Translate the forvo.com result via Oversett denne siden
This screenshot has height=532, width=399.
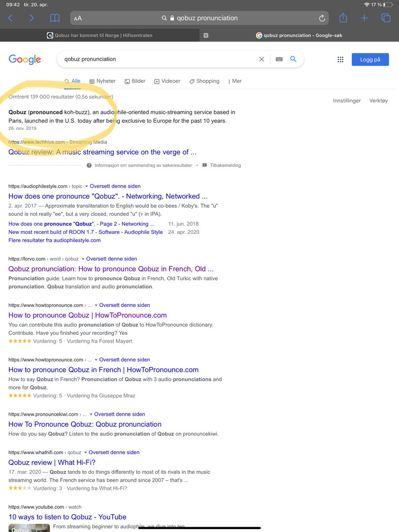[112, 259]
